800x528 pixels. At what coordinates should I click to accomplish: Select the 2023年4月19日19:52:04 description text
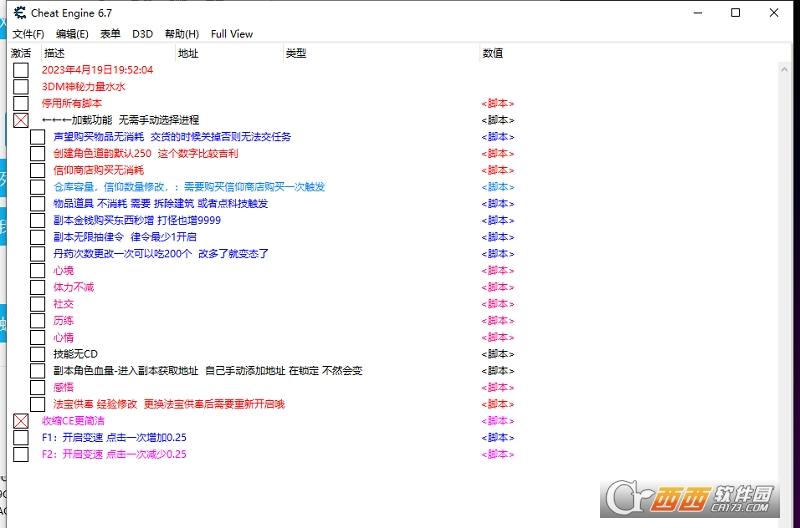[x=97, y=70]
